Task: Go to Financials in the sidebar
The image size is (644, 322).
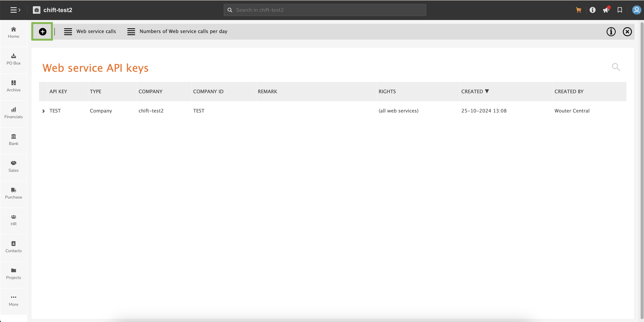Action: (13, 113)
